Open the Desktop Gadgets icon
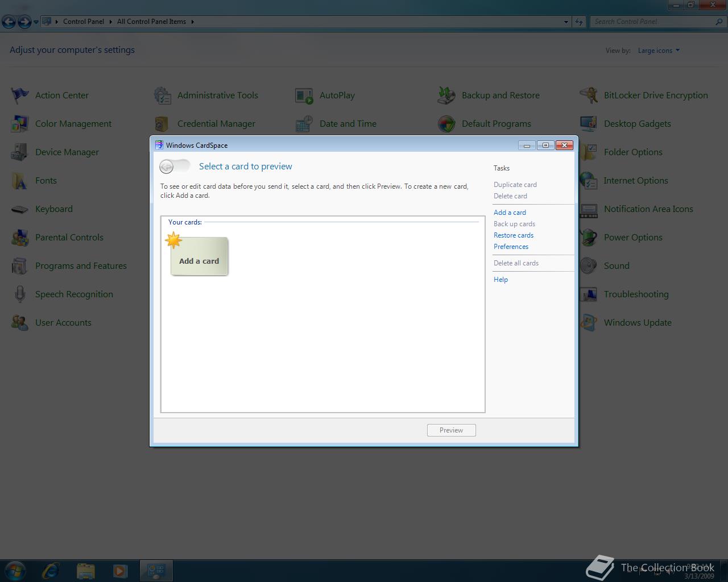This screenshot has width=728, height=582. pos(589,123)
